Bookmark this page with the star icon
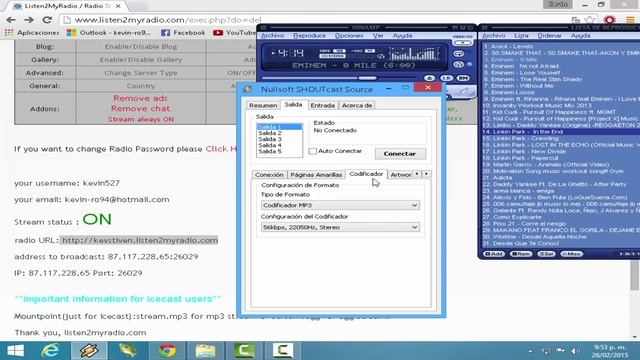This screenshot has width=640, height=360. (589, 20)
